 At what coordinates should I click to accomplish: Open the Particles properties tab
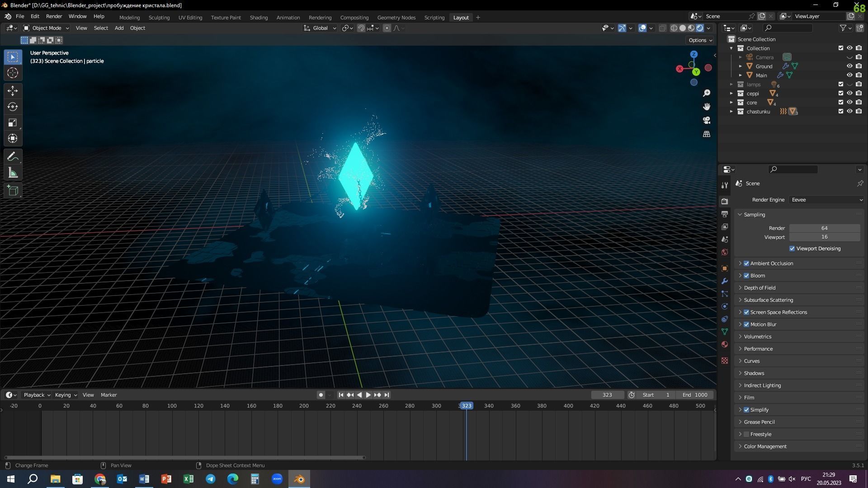point(725,294)
